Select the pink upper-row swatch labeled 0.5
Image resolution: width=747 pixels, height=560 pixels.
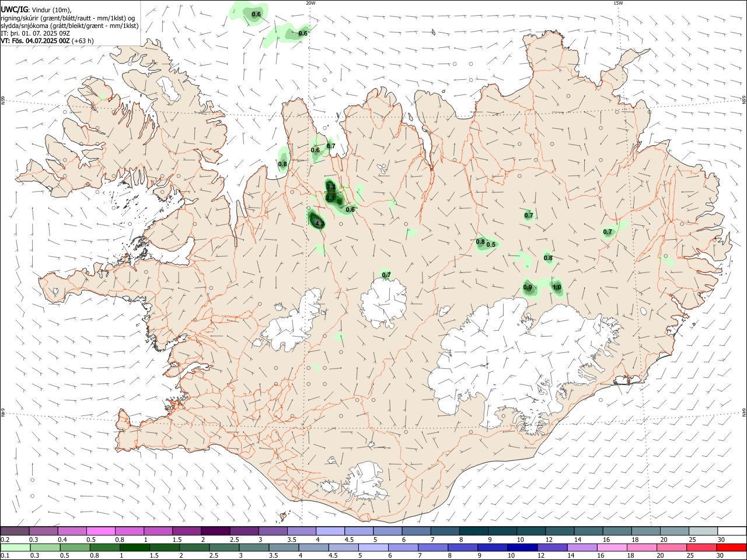[x=100, y=531]
